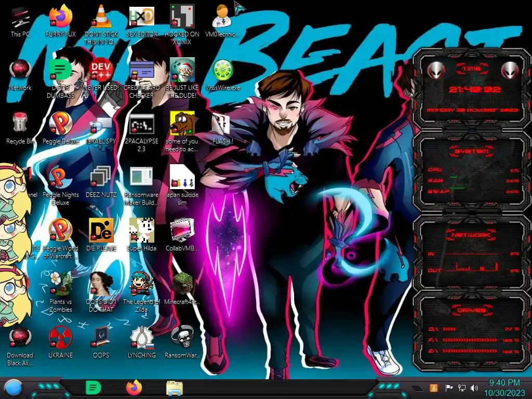Click the RAM usage row
Viewport: 532px width, 399px height.
(x=473, y=181)
